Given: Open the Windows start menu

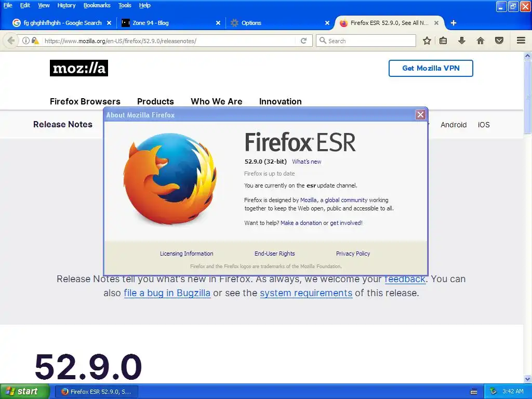Looking at the screenshot, I should click(x=24, y=391).
